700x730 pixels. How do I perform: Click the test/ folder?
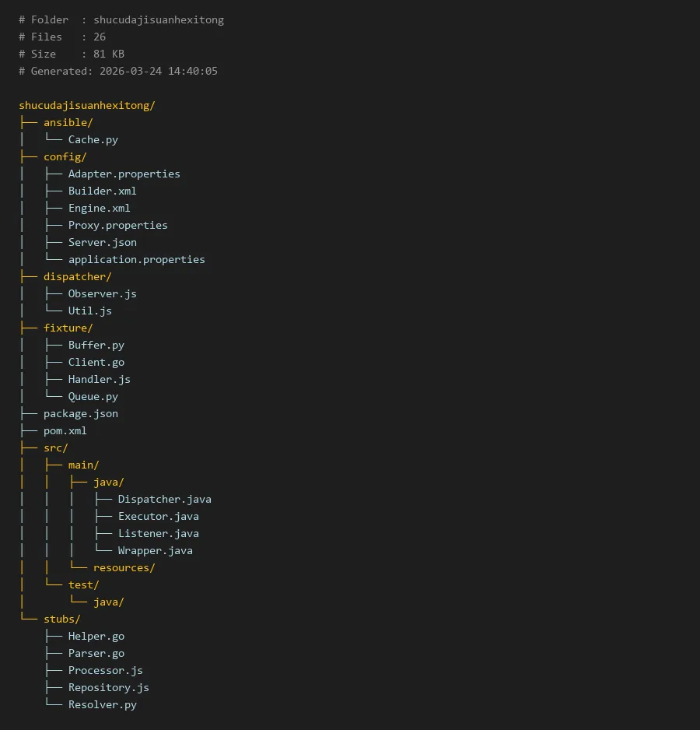[84, 584]
